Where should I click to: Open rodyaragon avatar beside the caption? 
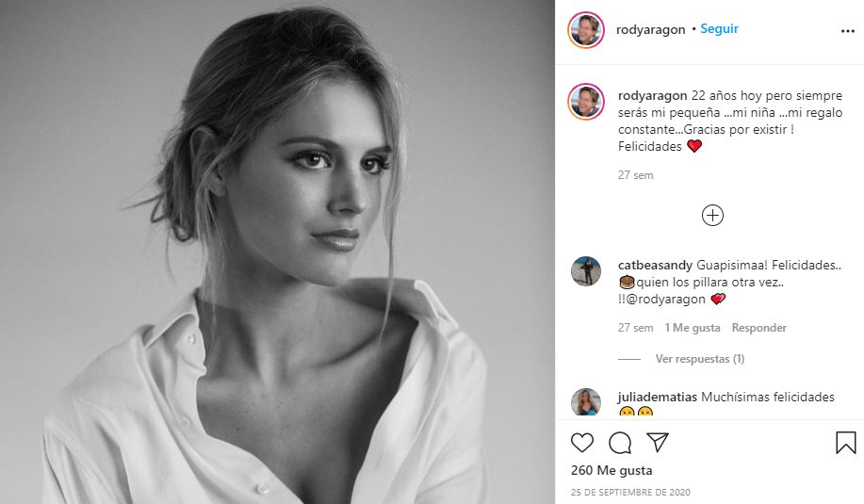tap(585, 101)
